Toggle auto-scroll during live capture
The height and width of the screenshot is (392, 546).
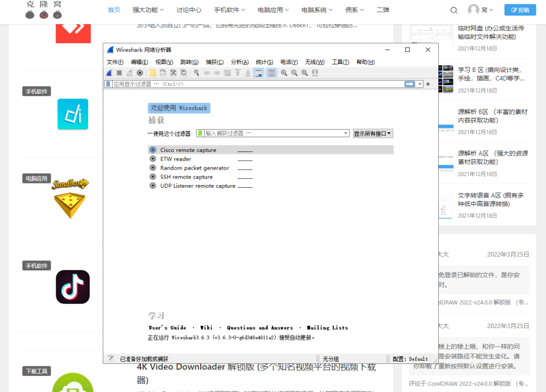(259, 73)
